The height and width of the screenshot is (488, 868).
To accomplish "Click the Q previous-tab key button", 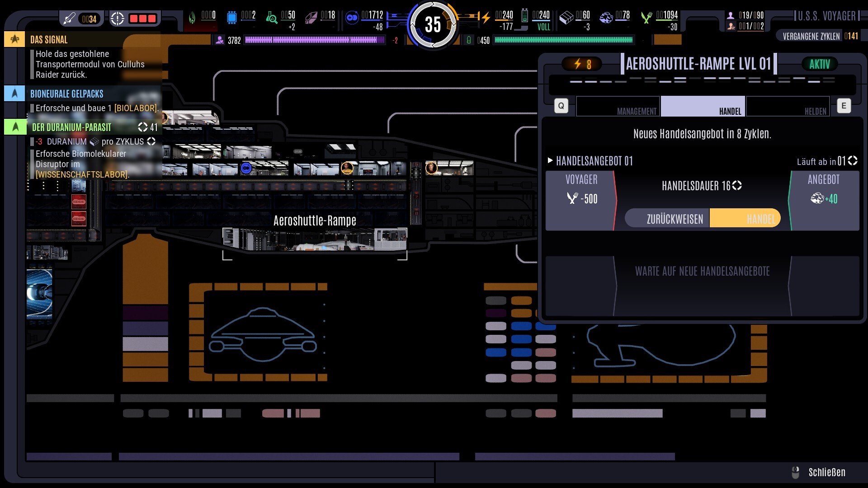I will point(561,106).
